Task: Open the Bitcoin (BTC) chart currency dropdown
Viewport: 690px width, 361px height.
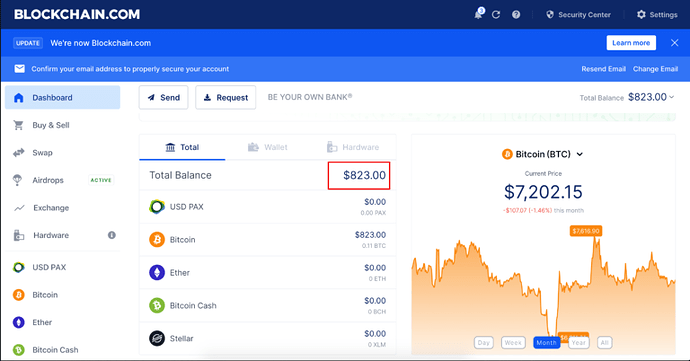Action: click(x=543, y=154)
